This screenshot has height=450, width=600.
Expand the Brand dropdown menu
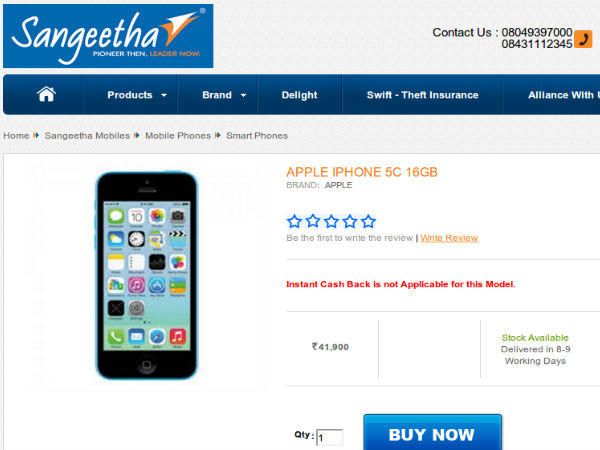(x=224, y=95)
